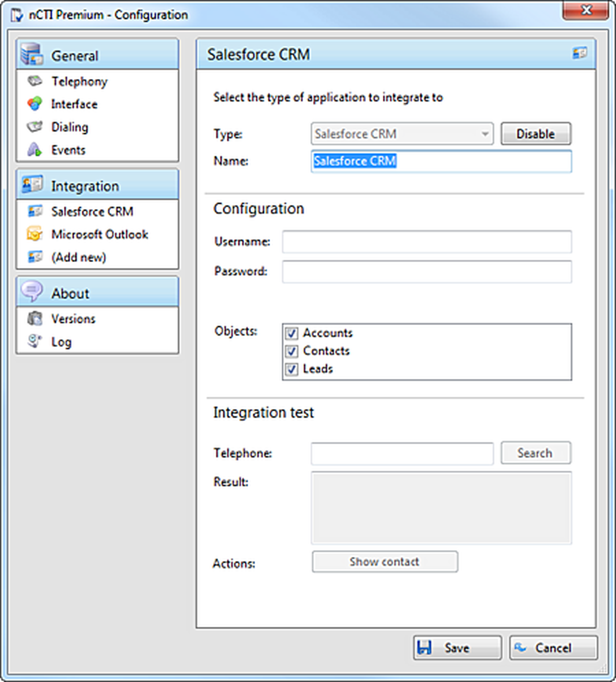Toggle the Contacts checkbox

(x=291, y=351)
